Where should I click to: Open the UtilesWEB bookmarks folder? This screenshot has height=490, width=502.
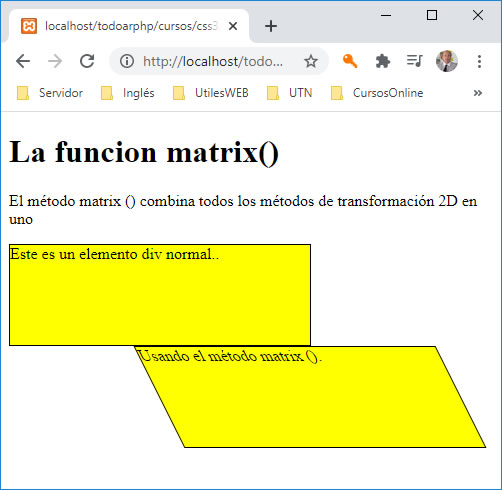pyautogui.click(x=211, y=93)
